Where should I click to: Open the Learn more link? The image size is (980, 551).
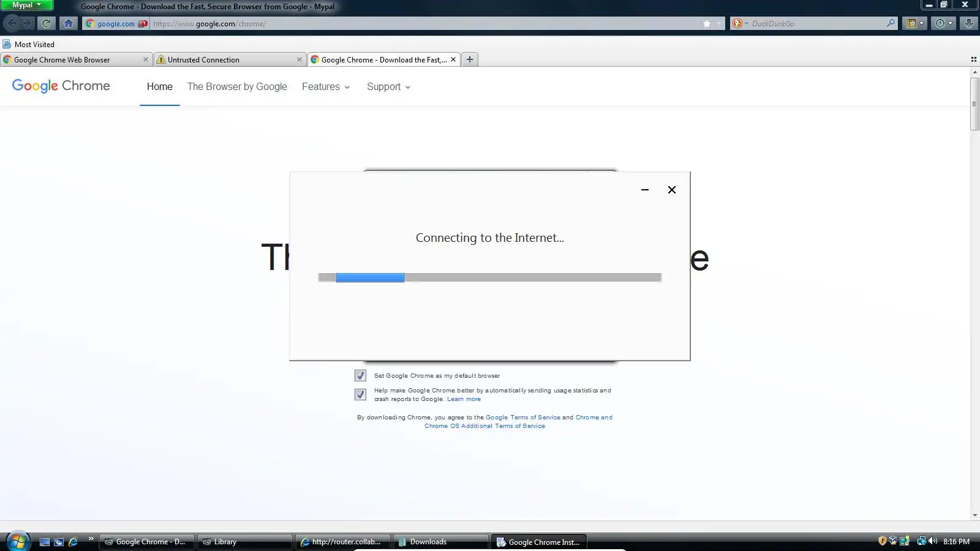[x=464, y=399]
